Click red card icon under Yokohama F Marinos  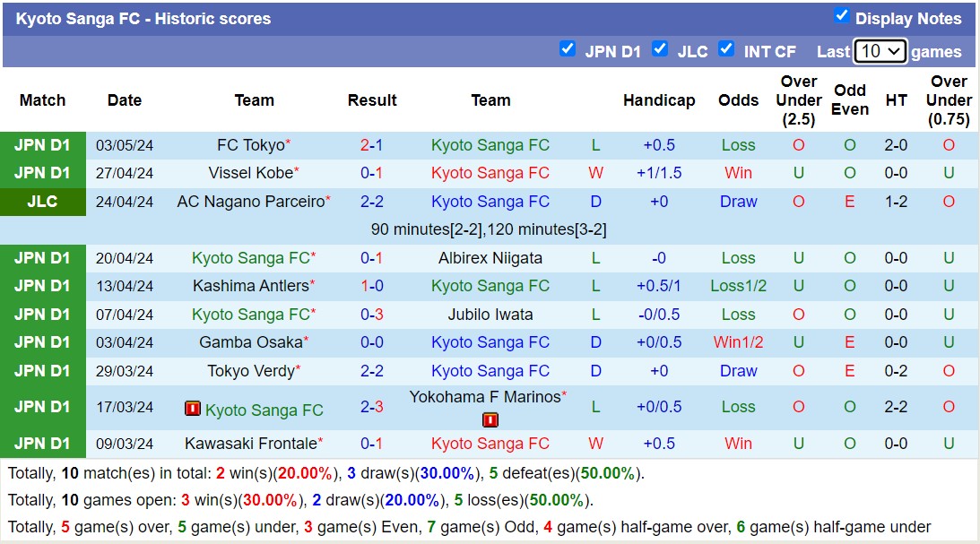[490, 419]
